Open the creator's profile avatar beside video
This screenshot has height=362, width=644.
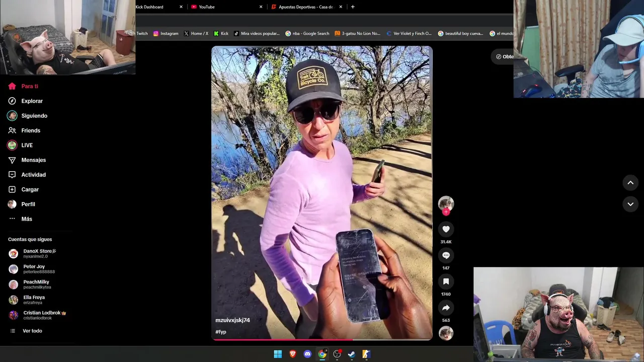click(446, 203)
